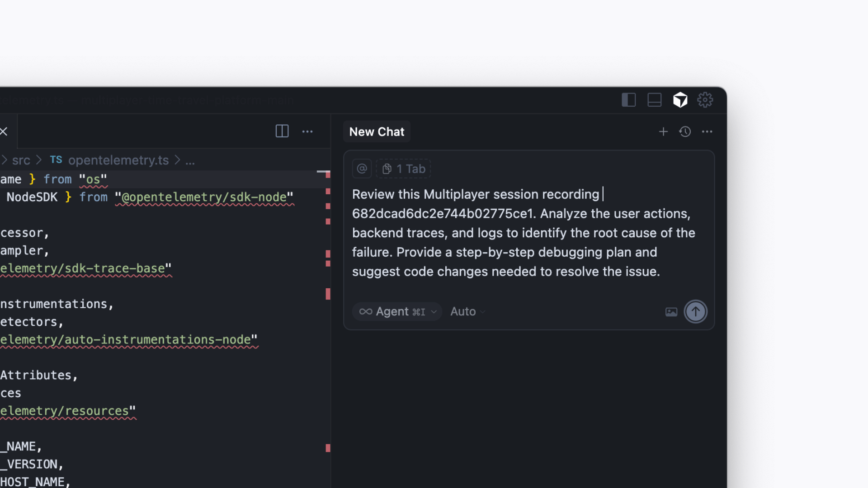Open Cursor settings with the gear icon
Screen dimensions: 868x488
coord(705,100)
